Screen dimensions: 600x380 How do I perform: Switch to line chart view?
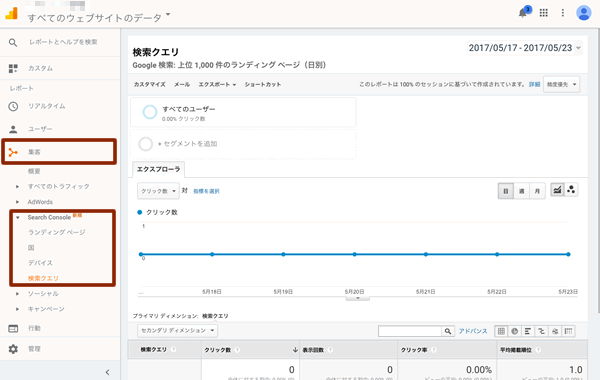pyautogui.click(x=557, y=190)
